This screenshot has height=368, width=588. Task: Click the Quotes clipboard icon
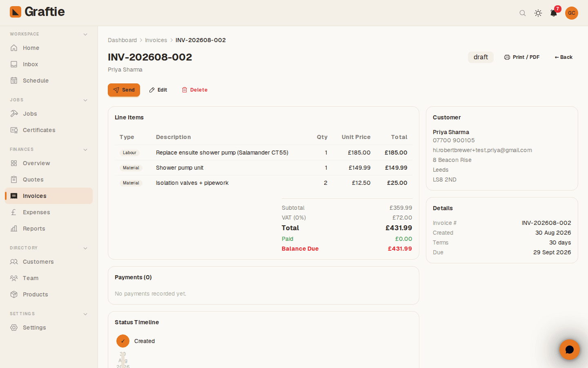(14, 180)
